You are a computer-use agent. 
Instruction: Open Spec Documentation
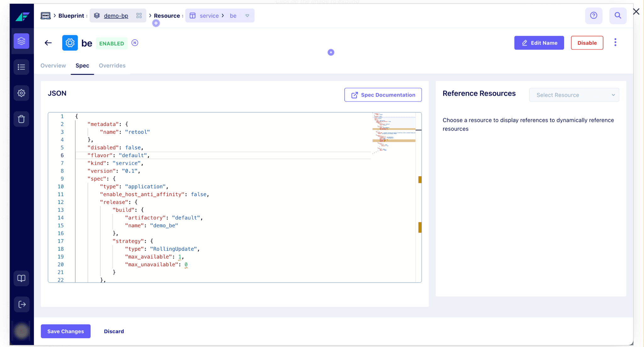pyautogui.click(x=383, y=95)
